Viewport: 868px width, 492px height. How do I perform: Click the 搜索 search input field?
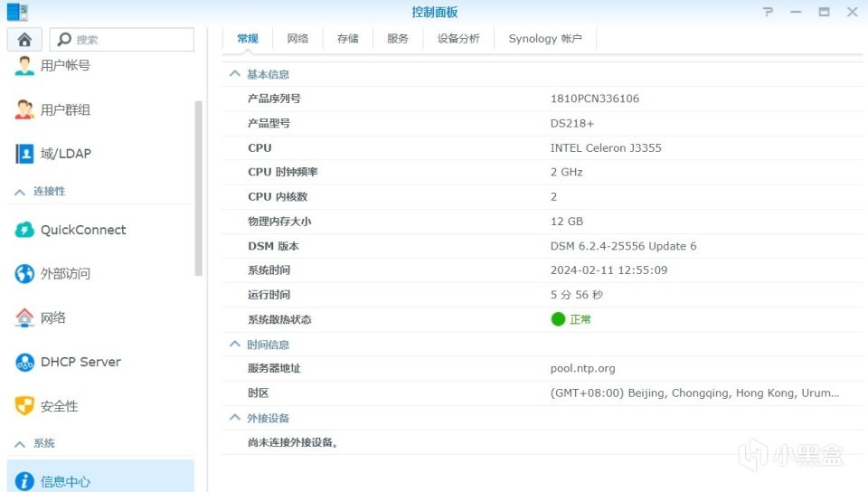[x=122, y=39]
